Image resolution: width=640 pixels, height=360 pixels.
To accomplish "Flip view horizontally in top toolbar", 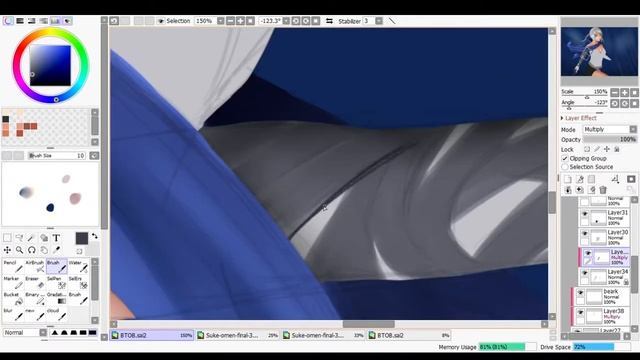I will pyautogui.click(x=329, y=21).
